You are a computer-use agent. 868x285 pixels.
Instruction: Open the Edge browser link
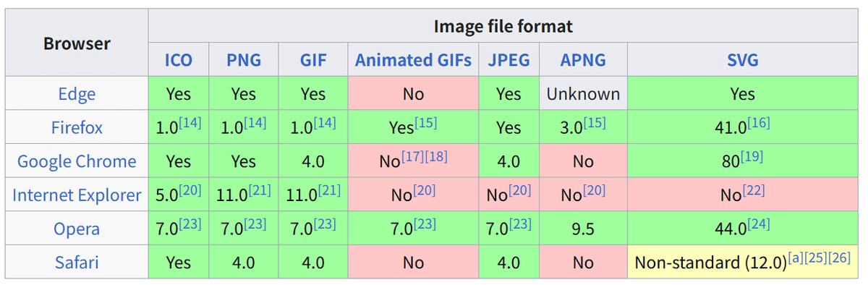click(x=77, y=94)
